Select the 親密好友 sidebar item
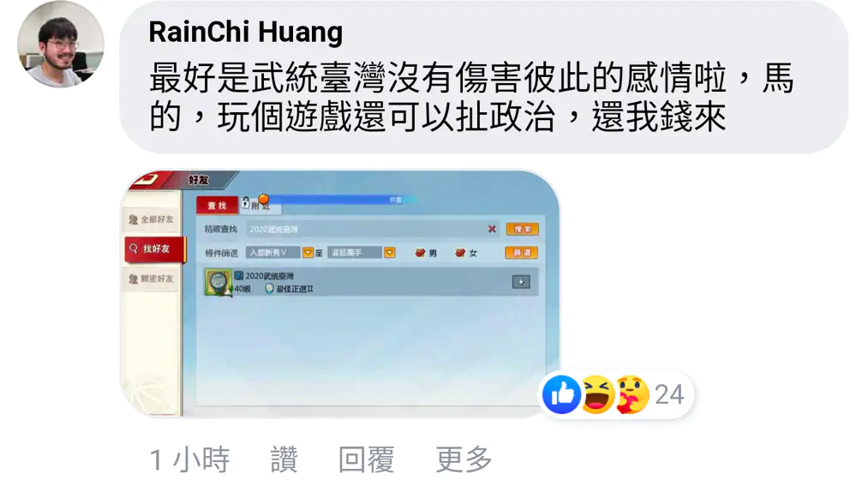 [x=152, y=279]
